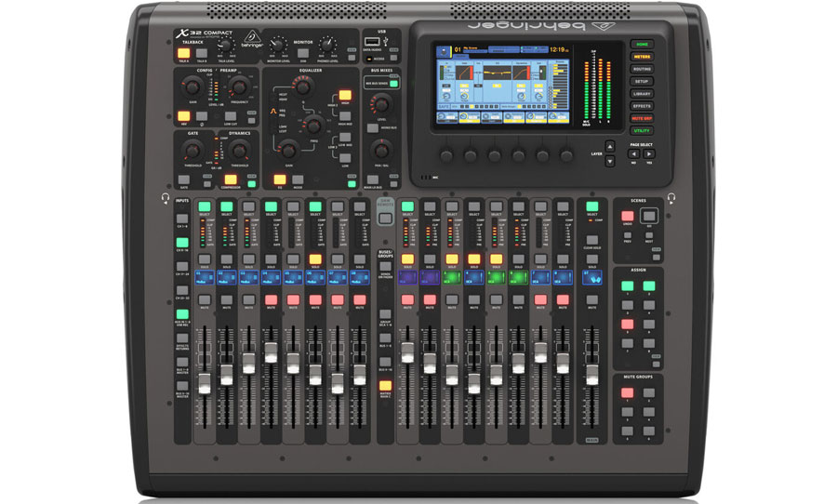Activate the TALK B talkback button
This screenshot has height=504, width=837.
202,53
